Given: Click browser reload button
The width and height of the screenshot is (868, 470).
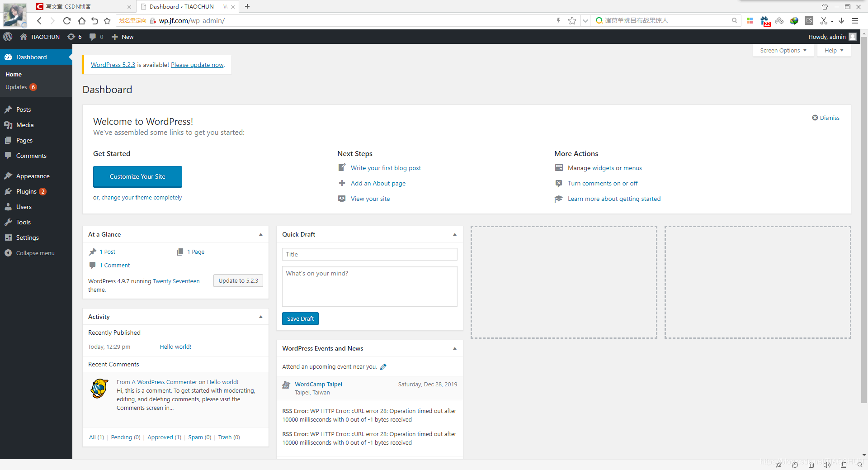Looking at the screenshot, I should [x=67, y=20].
